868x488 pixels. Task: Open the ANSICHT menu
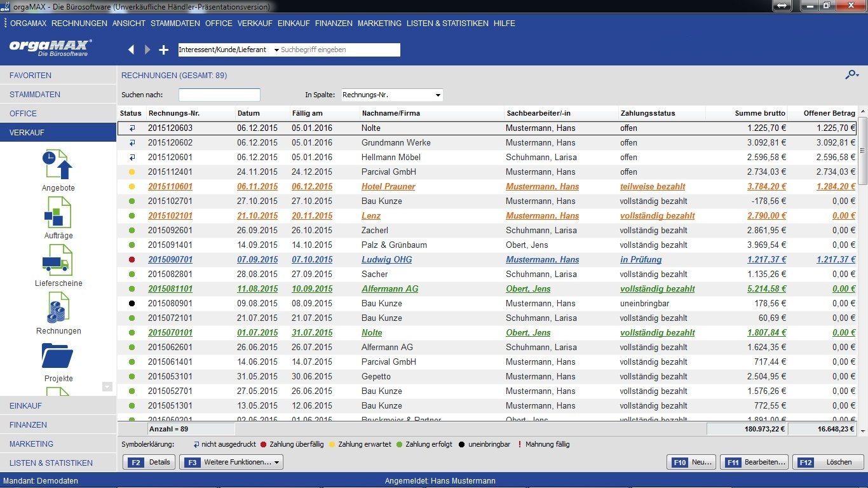129,23
